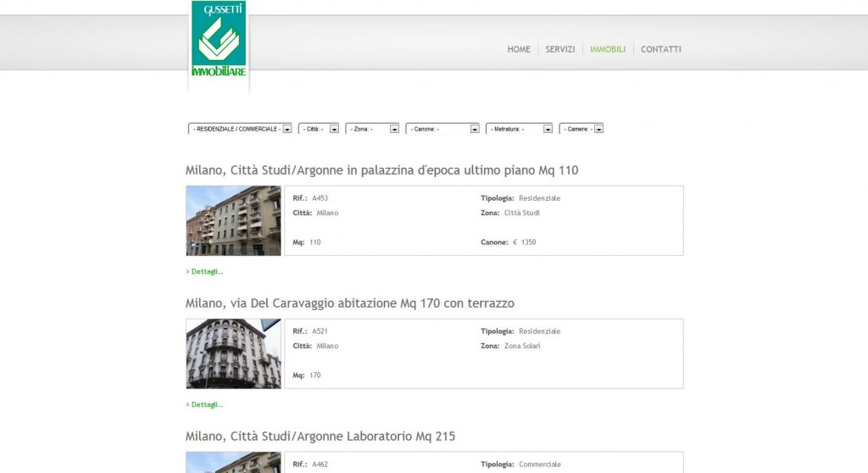Image resolution: width=868 pixels, height=473 pixels.
Task: Click the Laboratorio Mq 215 listing title
Action: pos(320,437)
